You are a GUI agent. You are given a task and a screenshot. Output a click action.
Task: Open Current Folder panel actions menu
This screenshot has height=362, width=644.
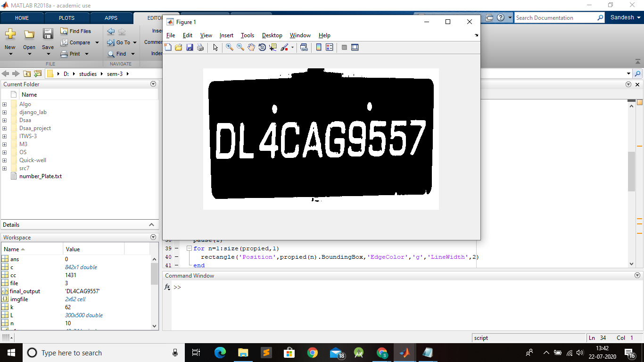click(153, 84)
